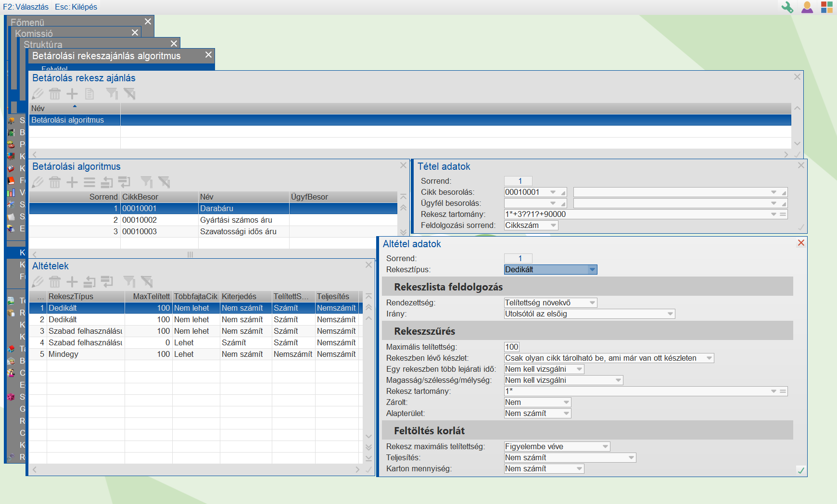The image size is (837, 504).
Task: Click the trash icon in Altételek toolbar
Action: (55, 282)
